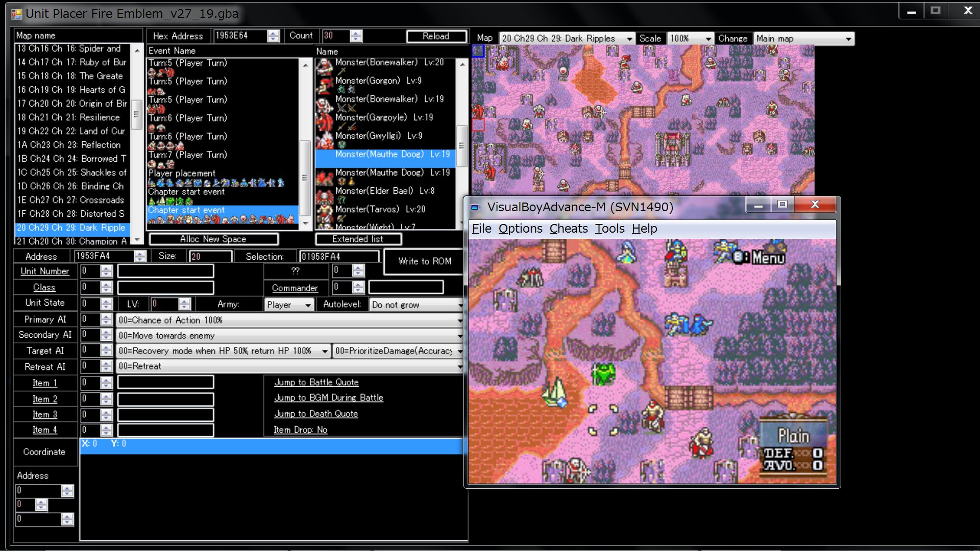This screenshot has height=551, width=980.
Task: Adjust Unit State value spinner
Action: (106, 304)
